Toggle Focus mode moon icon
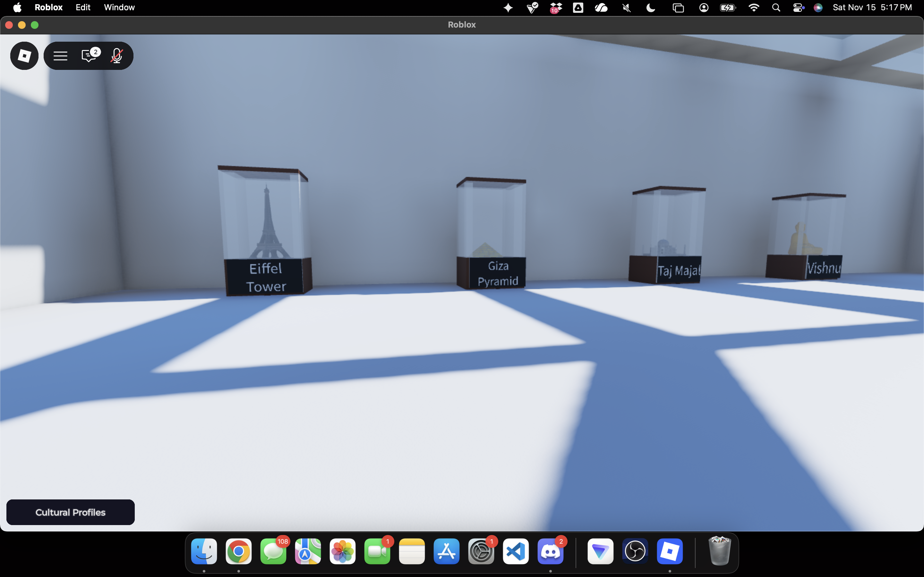 coord(651,8)
